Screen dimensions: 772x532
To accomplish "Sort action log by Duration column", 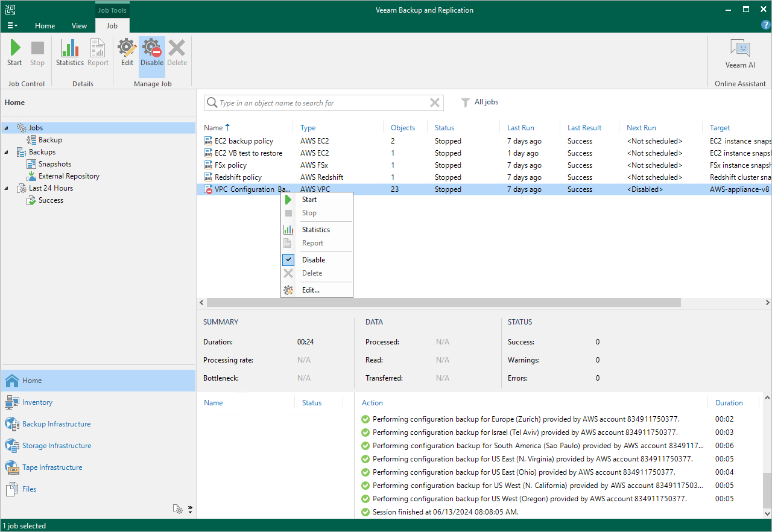I will pos(729,403).
